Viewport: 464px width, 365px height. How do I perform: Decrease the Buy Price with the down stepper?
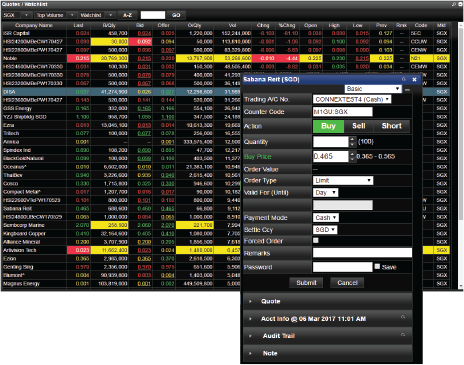pyautogui.click(x=352, y=159)
